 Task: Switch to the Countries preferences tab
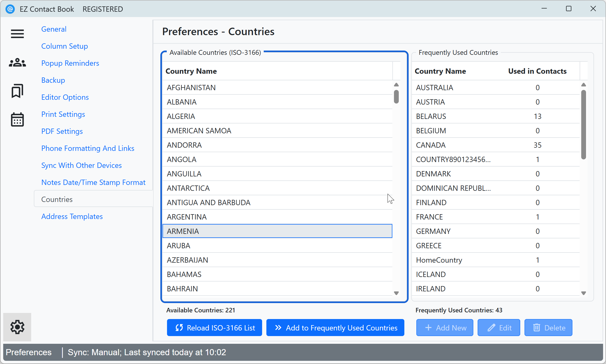coord(57,199)
